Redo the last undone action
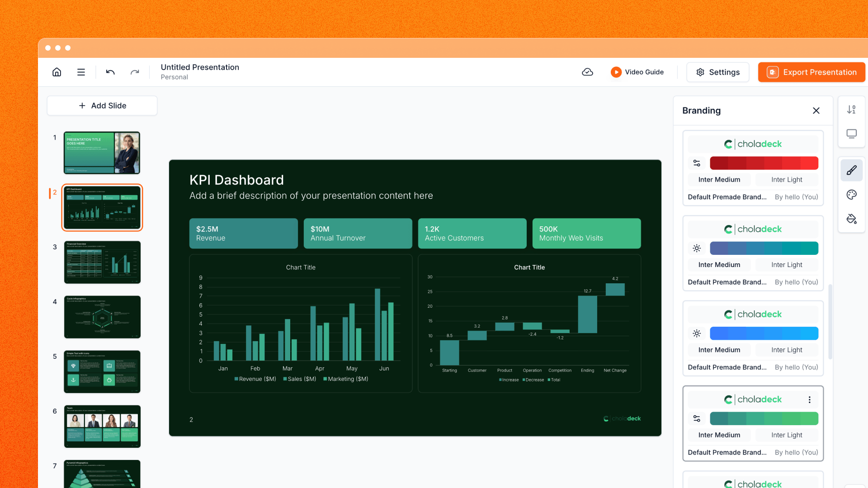 pyautogui.click(x=135, y=72)
